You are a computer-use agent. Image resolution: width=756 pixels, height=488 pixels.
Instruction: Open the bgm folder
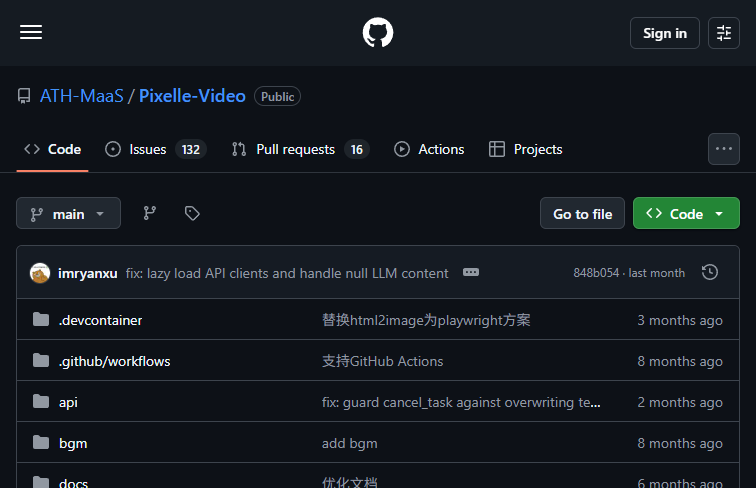coord(73,443)
